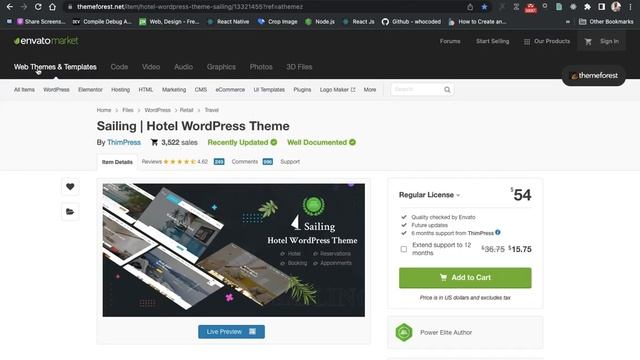Image resolution: width=640 pixels, height=360 pixels.
Task: Open the side panel icon in browser toolbar
Action: 601,7
